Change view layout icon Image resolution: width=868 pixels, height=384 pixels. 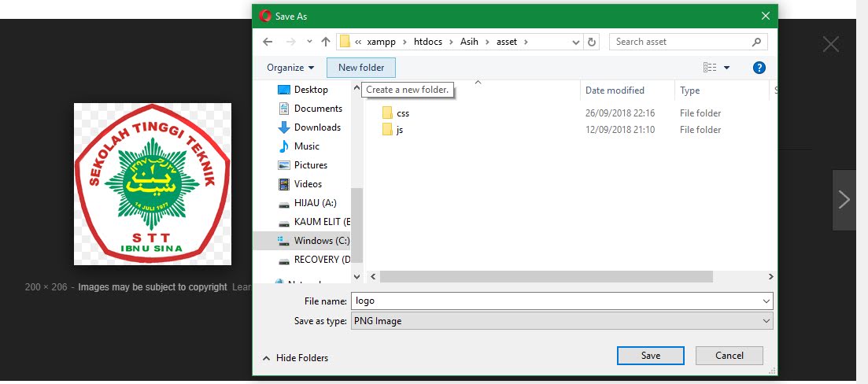(x=710, y=68)
